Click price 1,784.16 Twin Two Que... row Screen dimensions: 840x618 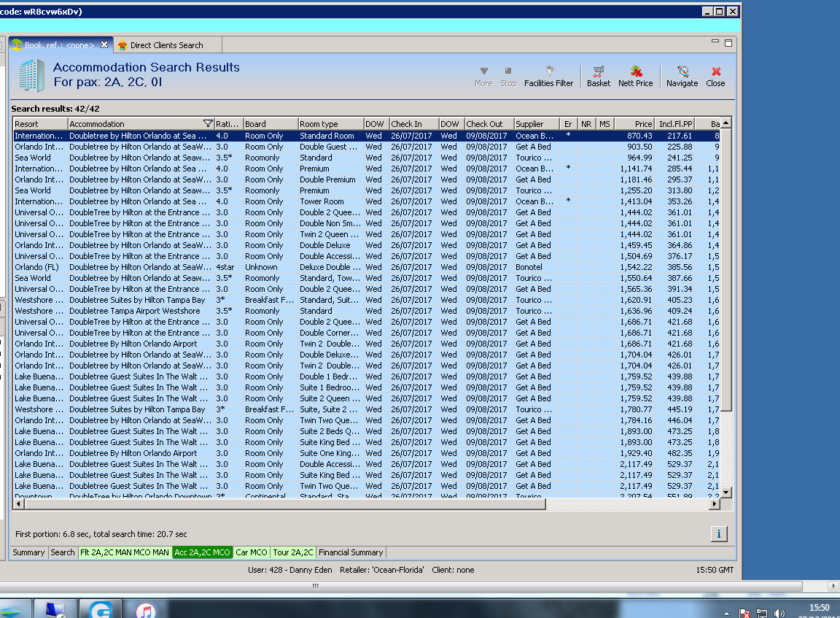point(367,420)
